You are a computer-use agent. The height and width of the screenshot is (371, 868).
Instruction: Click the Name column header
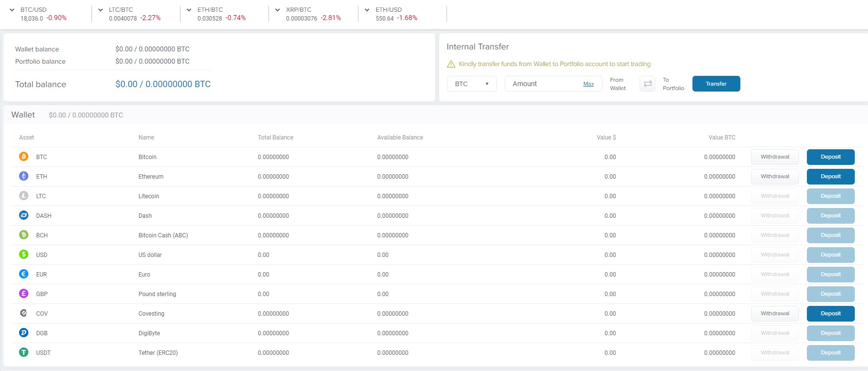pyautogui.click(x=146, y=138)
